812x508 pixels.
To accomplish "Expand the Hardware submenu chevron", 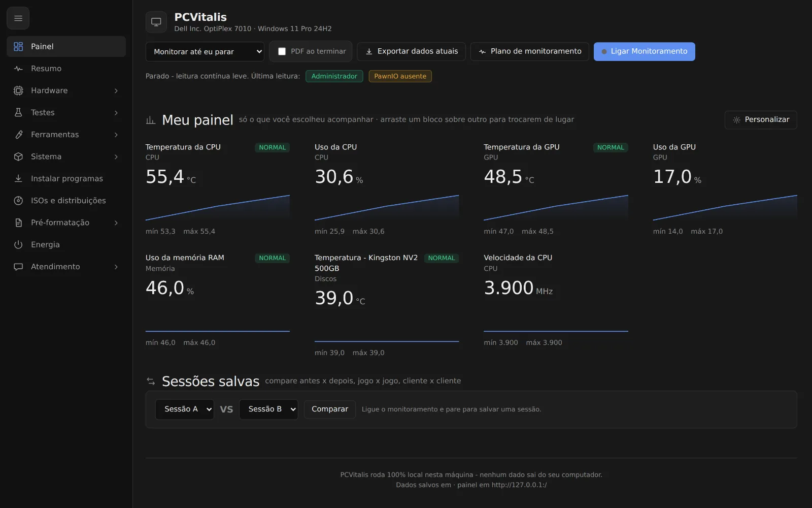I will pyautogui.click(x=116, y=91).
